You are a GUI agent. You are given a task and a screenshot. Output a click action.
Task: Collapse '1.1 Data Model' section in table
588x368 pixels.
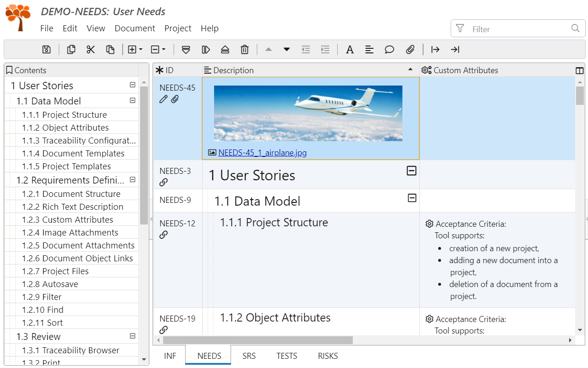click(x=412, y=198)
